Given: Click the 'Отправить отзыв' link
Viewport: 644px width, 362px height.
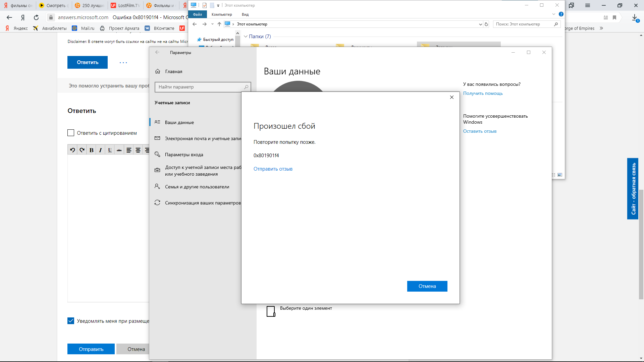Looking at the screenshot, I should click(273, 169).
